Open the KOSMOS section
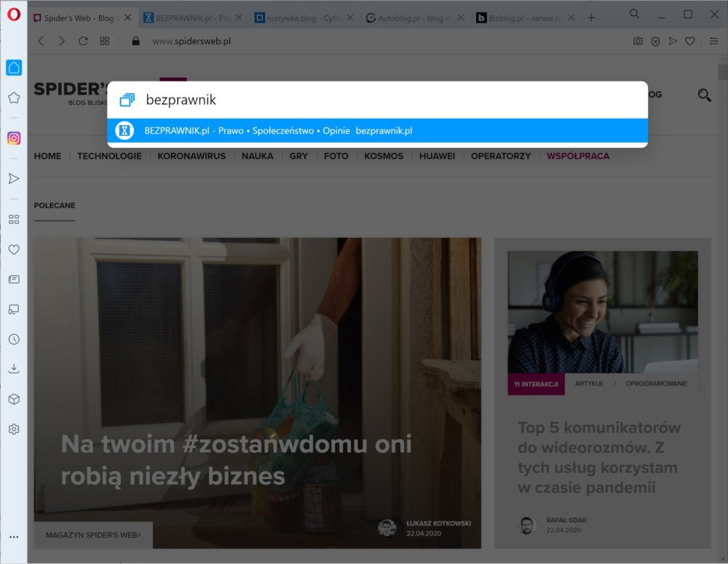 (x=384, y=156)
